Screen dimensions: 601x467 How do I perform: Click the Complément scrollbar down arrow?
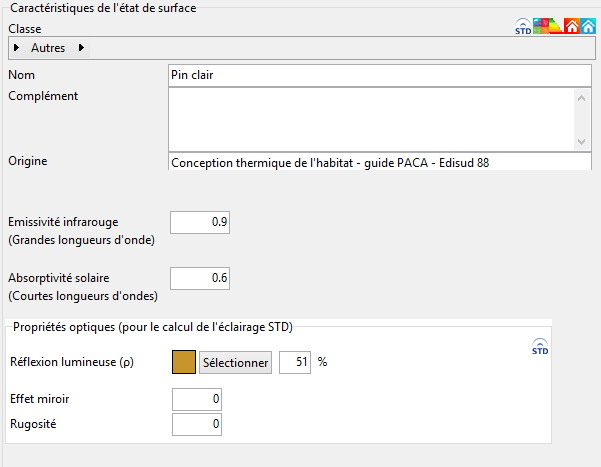[x=581, y=142]
